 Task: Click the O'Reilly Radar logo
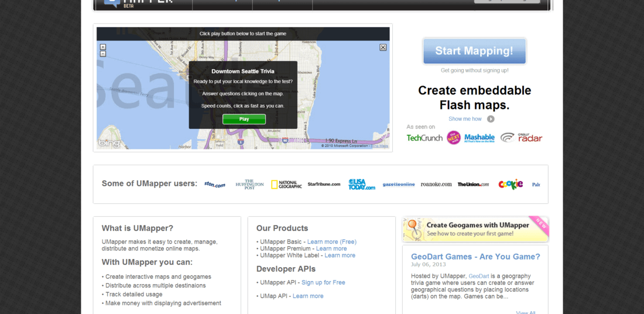tap(521, 137)
